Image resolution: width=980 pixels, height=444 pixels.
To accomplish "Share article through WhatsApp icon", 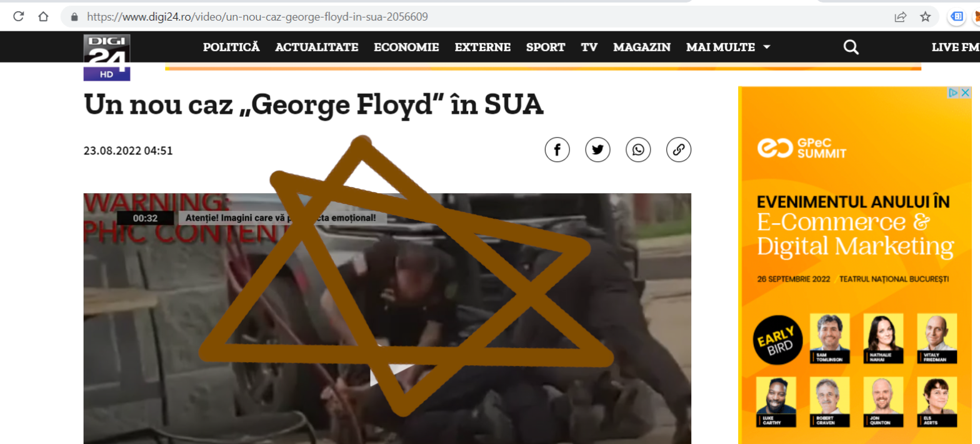I will click(638, 150).
